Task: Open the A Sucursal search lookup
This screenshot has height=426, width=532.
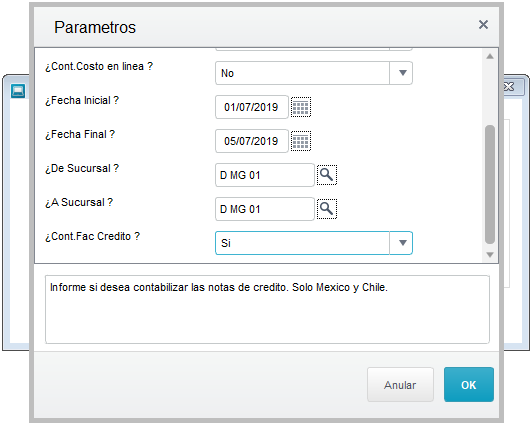Action: tap(327, 209)
